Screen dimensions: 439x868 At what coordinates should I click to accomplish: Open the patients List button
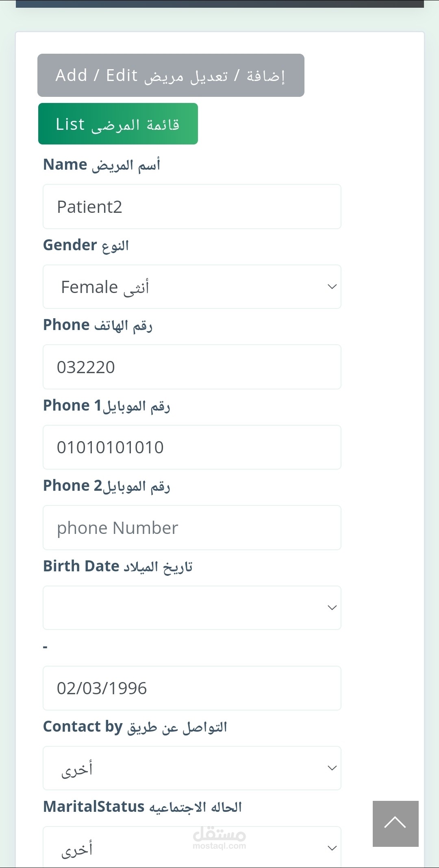pos(118,124)
